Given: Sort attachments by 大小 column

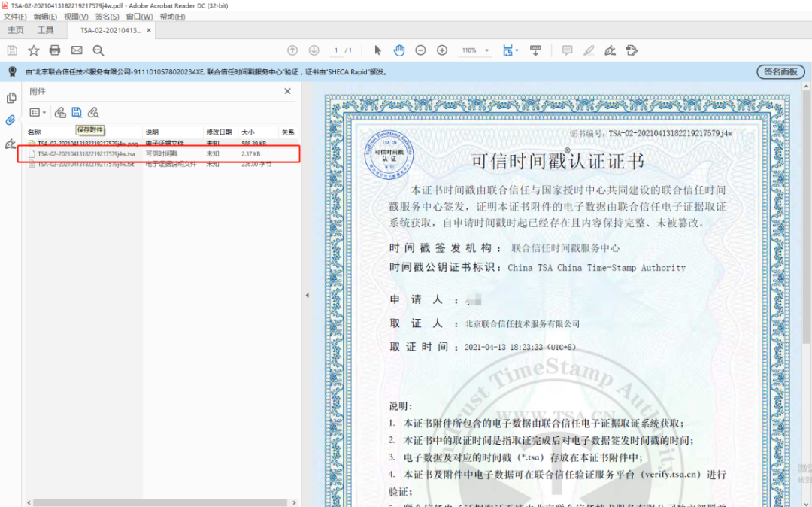Looking at the screenshot, I should 248,132.
